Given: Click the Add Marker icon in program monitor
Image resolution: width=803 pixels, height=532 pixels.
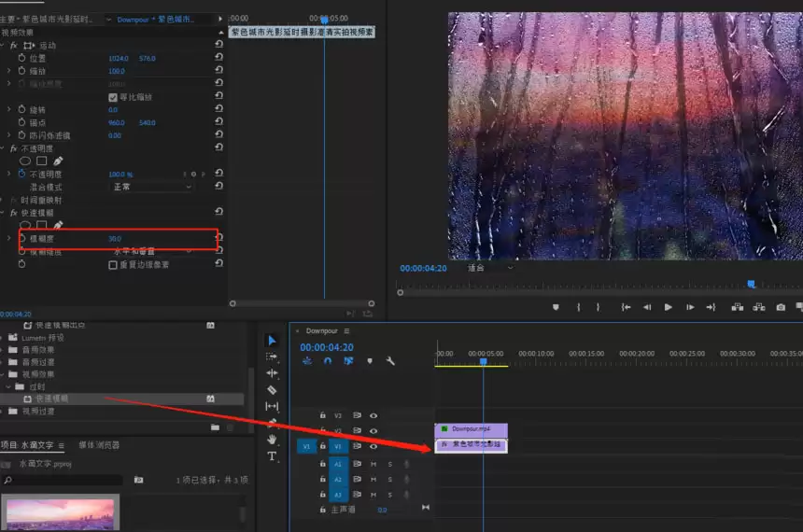Looking at the screenshot, I should 556,307.
